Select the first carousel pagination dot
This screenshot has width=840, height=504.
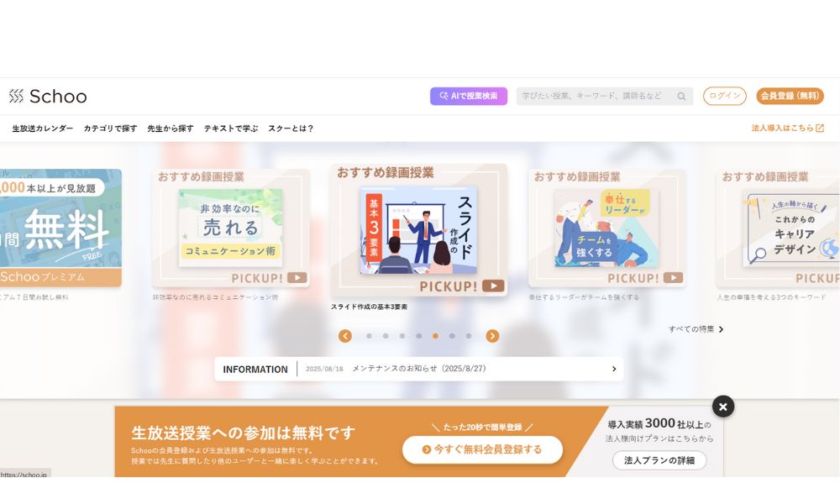(x=369, y=336)
